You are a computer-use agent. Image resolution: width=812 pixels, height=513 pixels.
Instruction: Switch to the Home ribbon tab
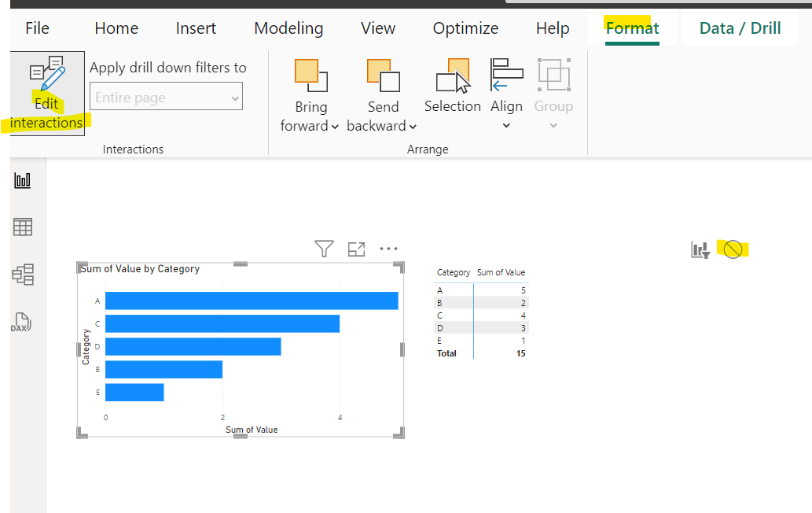116,28
